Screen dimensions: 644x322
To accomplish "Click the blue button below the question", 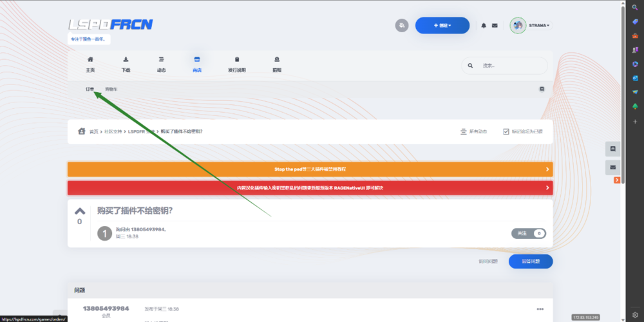I will [x=530, y=261].
